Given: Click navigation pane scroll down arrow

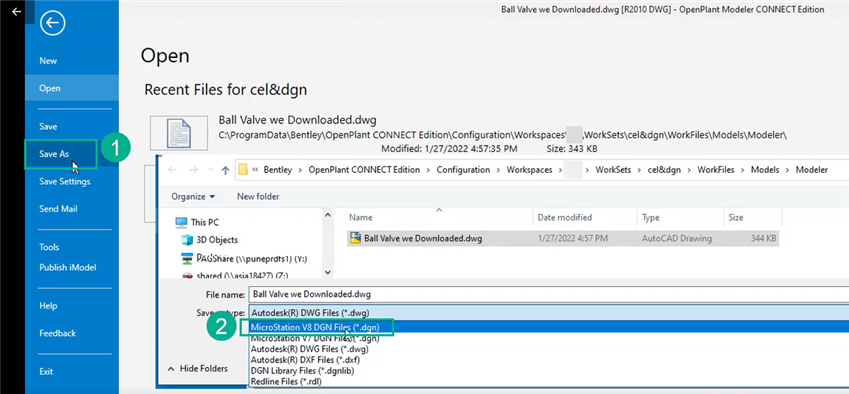Looking at the screenshot, I should [327, 273].
